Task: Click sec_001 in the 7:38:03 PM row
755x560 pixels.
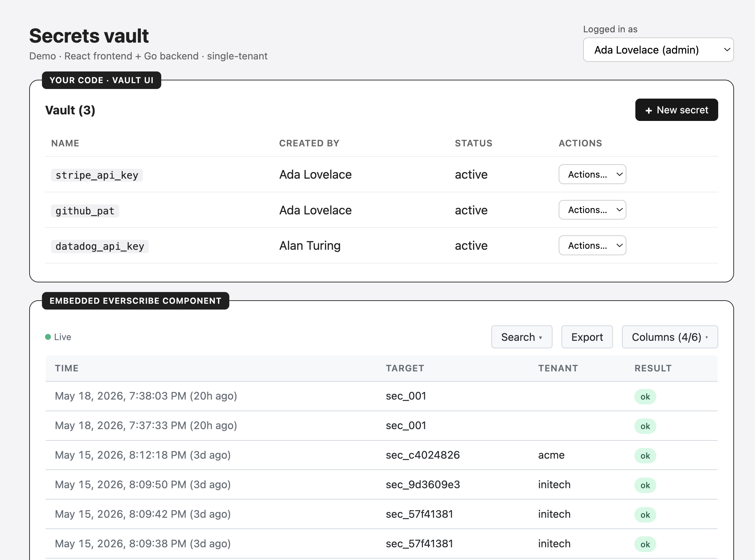Action: (x=406, y=396)
